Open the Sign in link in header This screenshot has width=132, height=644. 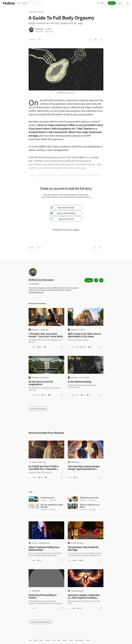[120, 3]
